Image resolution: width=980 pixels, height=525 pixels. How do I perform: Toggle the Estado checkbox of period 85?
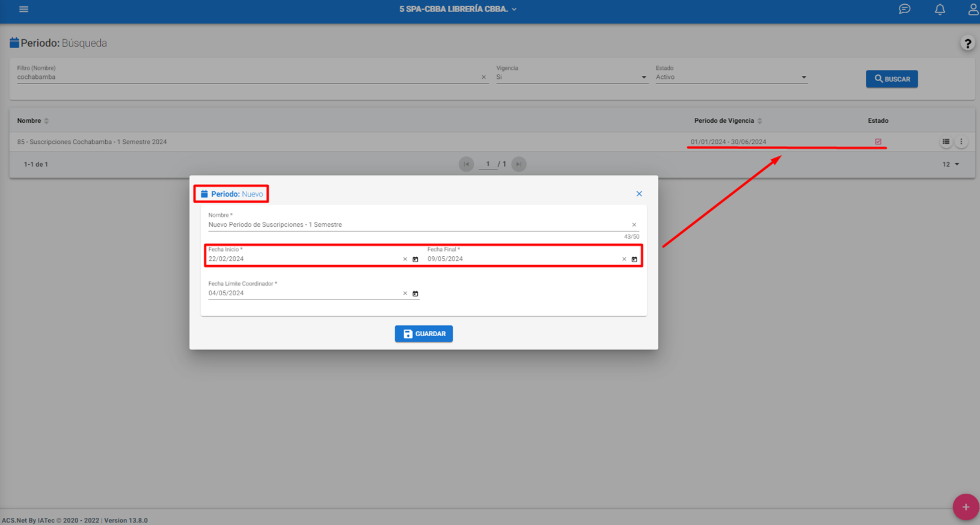pos(878,142)
